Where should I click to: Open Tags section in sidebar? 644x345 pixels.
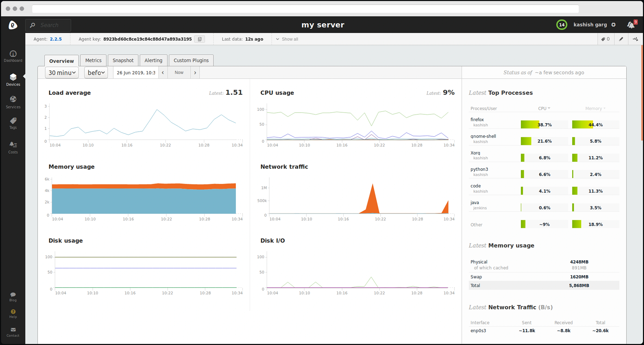[x=13, y=123]
